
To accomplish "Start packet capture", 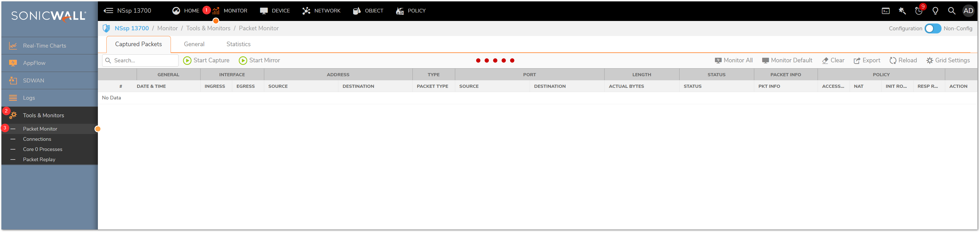I will [x=206, y=61].
